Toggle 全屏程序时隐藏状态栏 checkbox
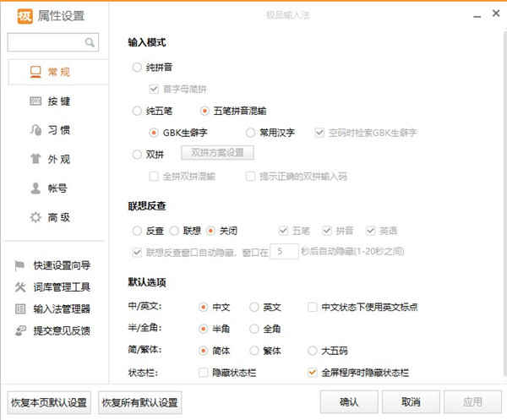Image resolution: width=507 pixels, height=420 pixels. [313, 373]
